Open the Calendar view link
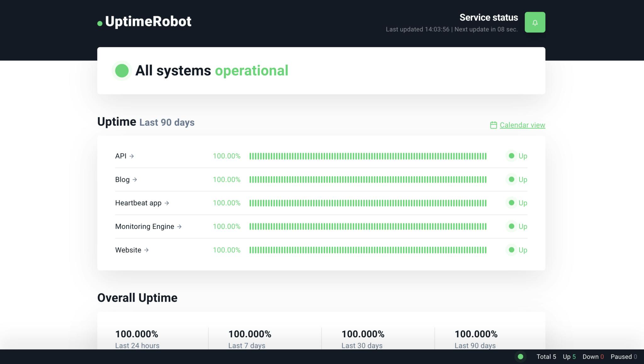 point(522,125)
